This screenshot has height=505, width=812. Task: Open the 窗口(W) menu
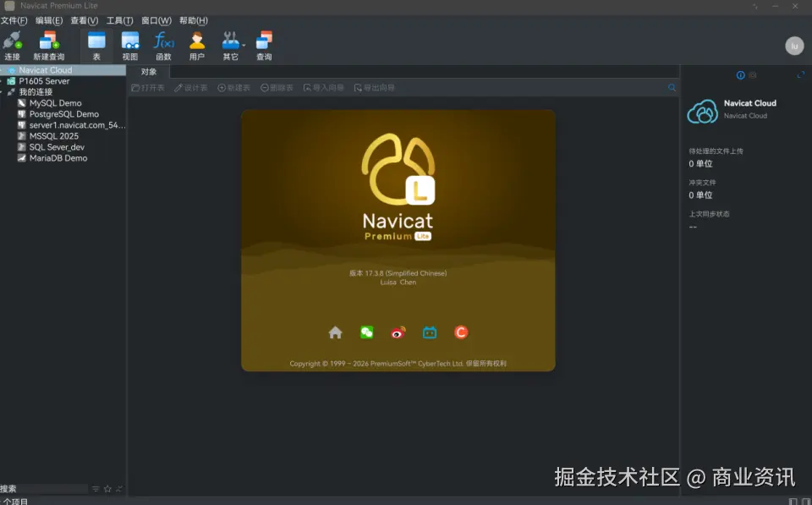[156, 20]
